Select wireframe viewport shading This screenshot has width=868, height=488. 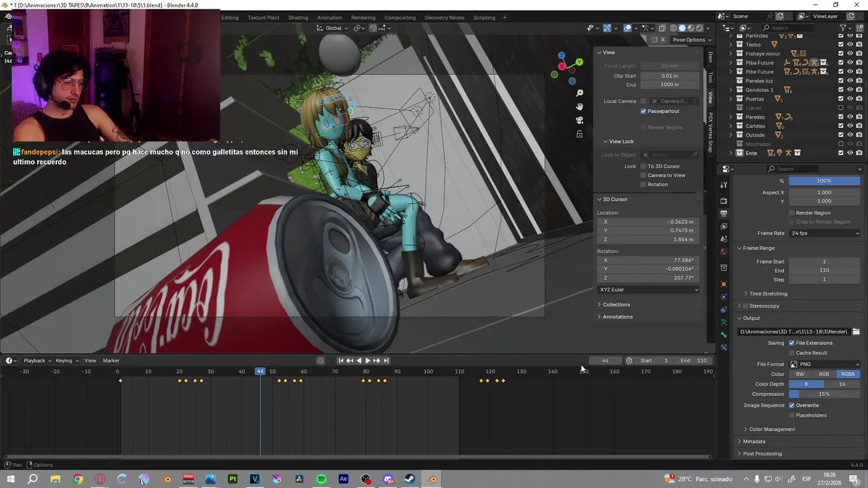click(673, 28)
